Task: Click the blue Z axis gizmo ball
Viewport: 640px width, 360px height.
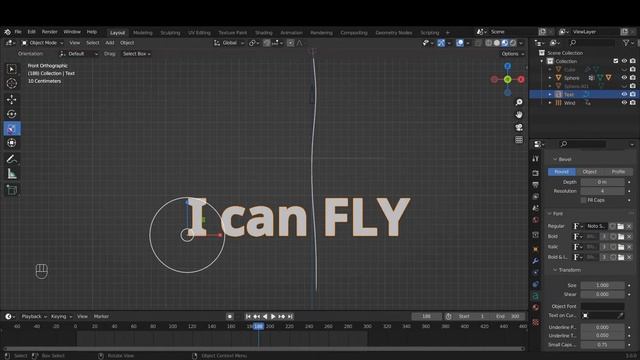Action: pos(507,66)
